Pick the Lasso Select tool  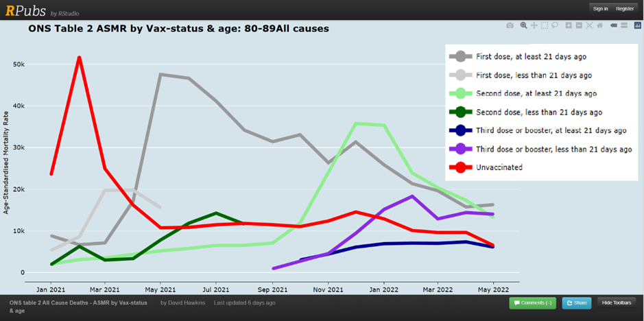point(555,25)
